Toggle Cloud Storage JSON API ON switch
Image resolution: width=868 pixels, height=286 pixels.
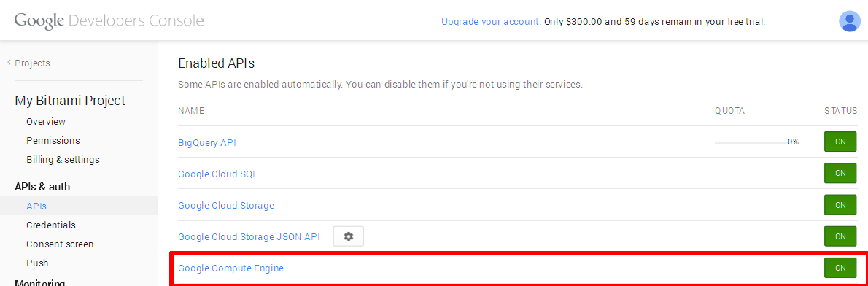840,236
